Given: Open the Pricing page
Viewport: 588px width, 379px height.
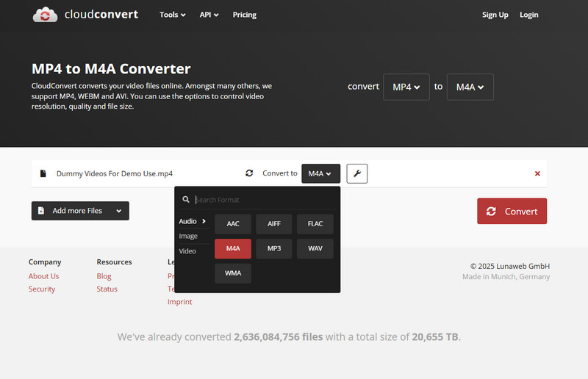Looking at the screenshot, I should pyautogui.click(x=244, y=15).
